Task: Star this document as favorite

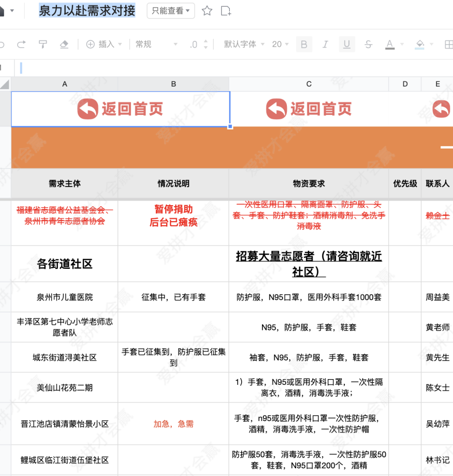Action: tap(207, 11)
